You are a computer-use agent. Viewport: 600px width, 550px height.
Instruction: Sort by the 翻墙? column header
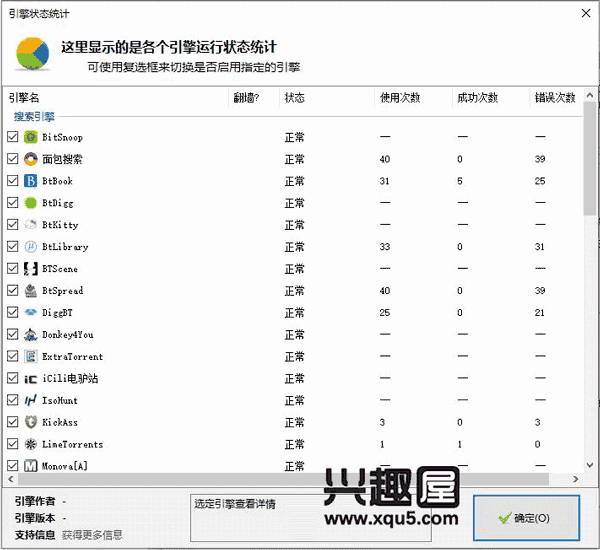(x=254, y=98)
